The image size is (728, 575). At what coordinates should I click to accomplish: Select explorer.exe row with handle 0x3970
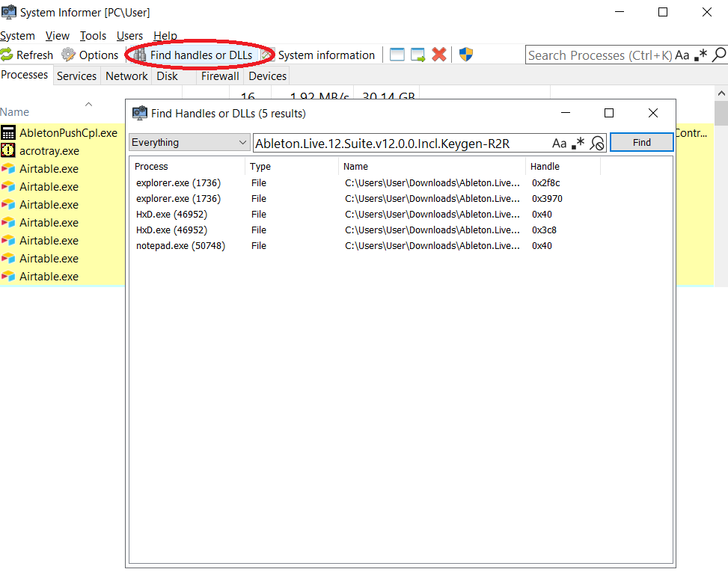pyautogui.click(x=401, y=199)
